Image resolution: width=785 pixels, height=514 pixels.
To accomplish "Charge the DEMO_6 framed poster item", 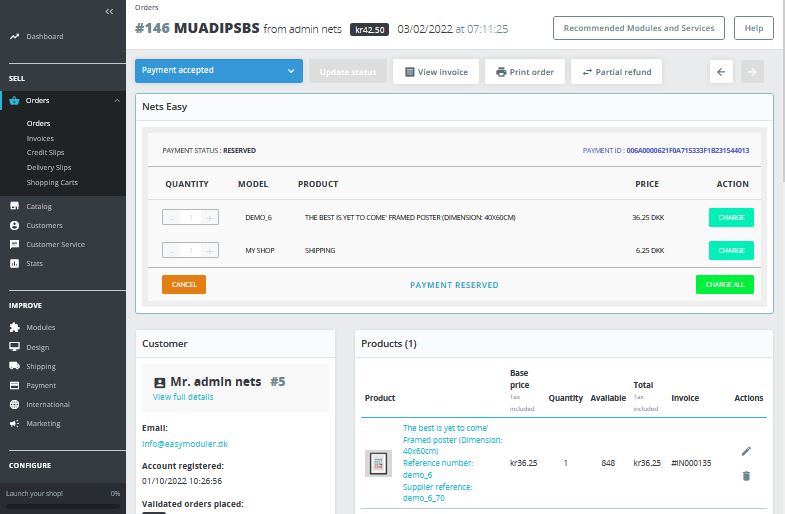I will coord(731,217).
